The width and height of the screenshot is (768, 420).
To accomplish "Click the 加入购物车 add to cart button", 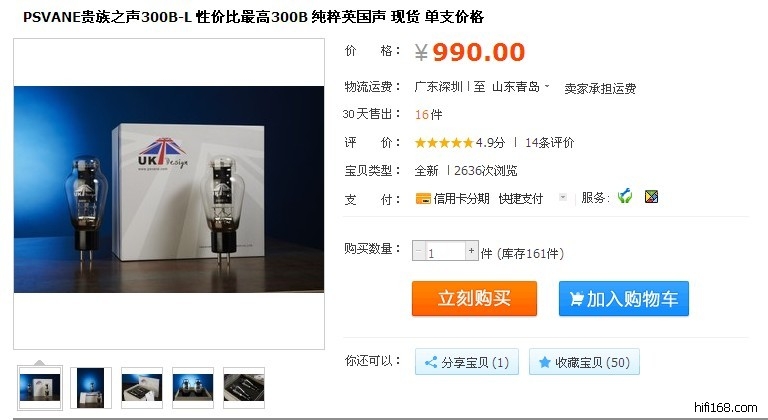I will [624, 298].
